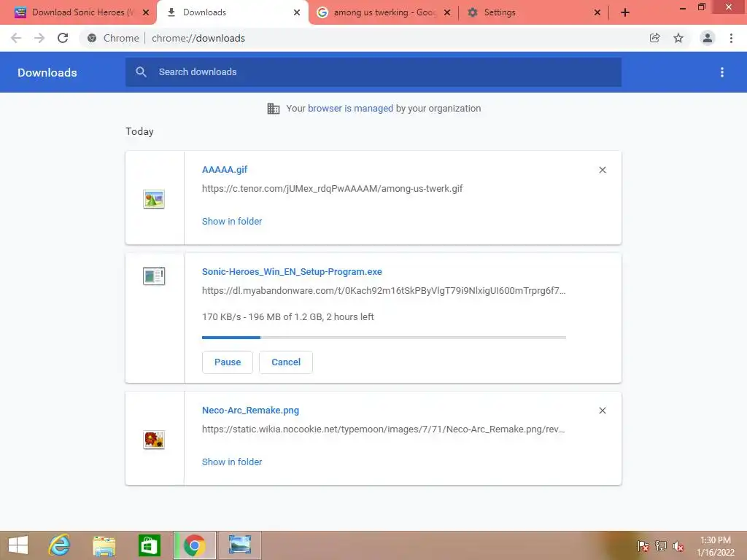This screenshot has height=560, width=747.
Task: Click the browser forward arrow
Action: (39, 38)
